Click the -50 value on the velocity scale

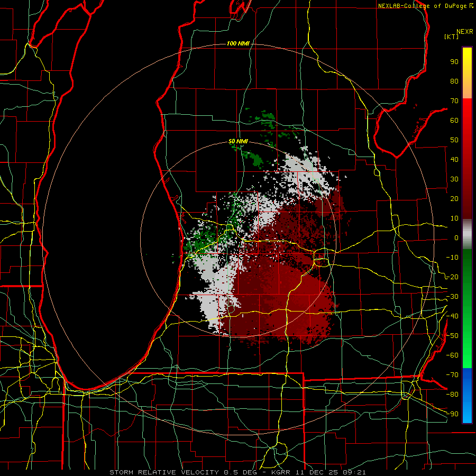click(452, 336)
